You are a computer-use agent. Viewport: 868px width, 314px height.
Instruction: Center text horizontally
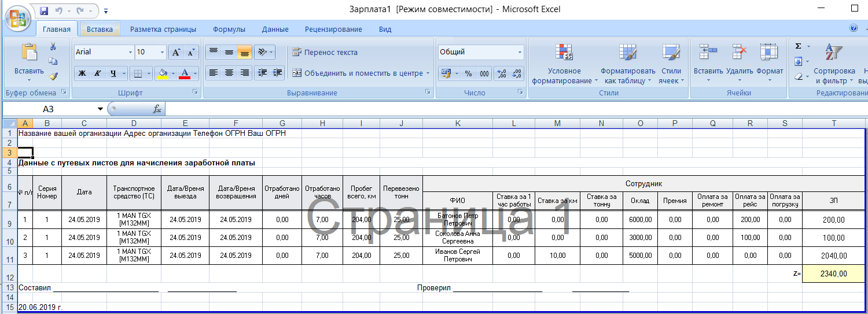(x=229, y=73)
